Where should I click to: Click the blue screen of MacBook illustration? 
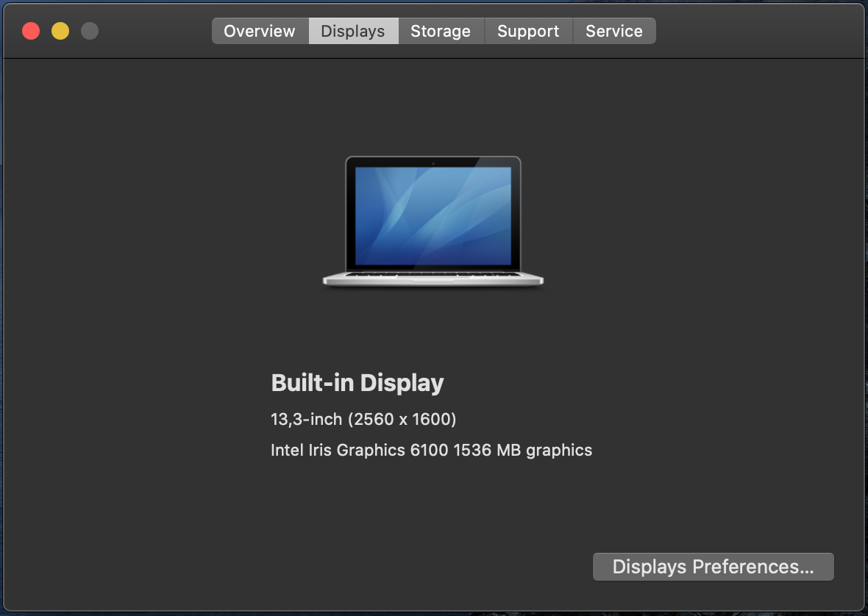tap(433, 216)
